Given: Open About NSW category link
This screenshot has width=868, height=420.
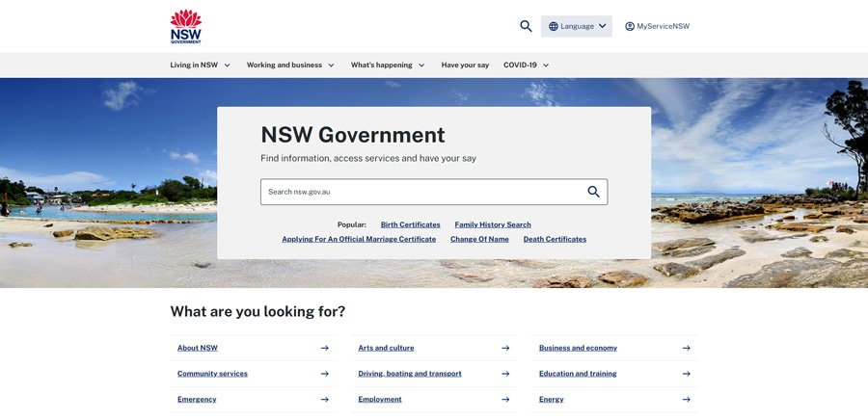Looking at the screenshot, I should point(198,348).
